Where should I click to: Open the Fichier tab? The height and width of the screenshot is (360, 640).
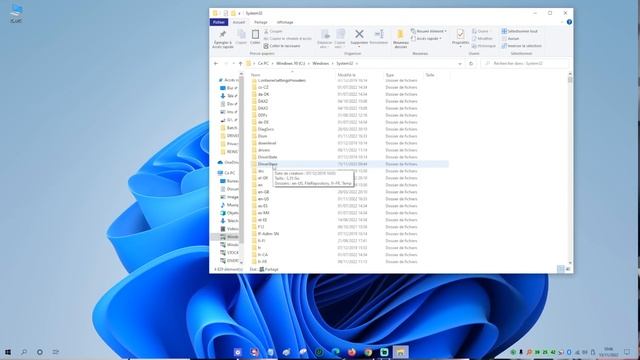click(x=219, y=22)
